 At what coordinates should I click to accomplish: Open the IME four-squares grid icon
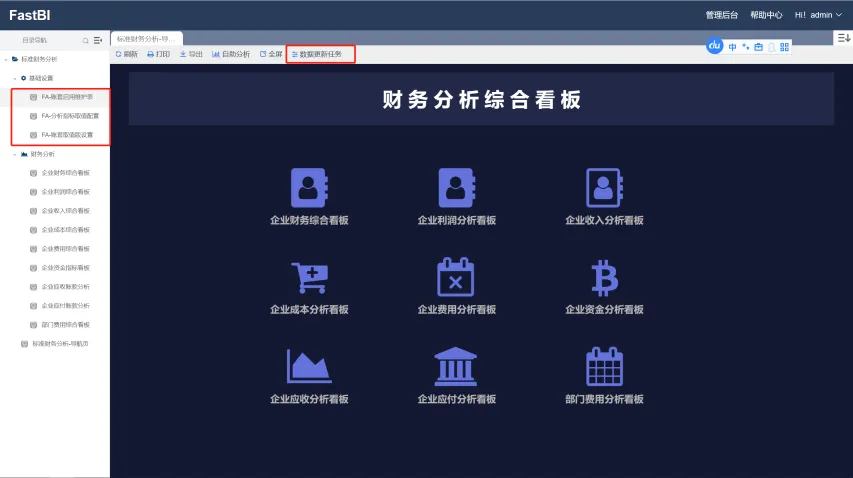784,47
